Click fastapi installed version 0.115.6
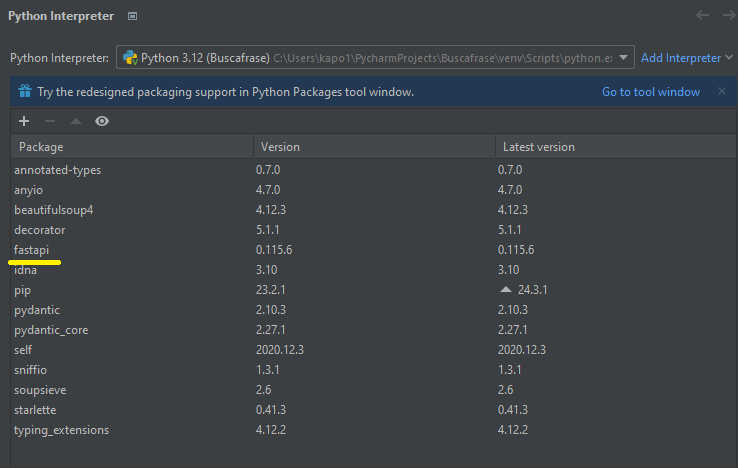738x469 pixels. coord(274,250)
